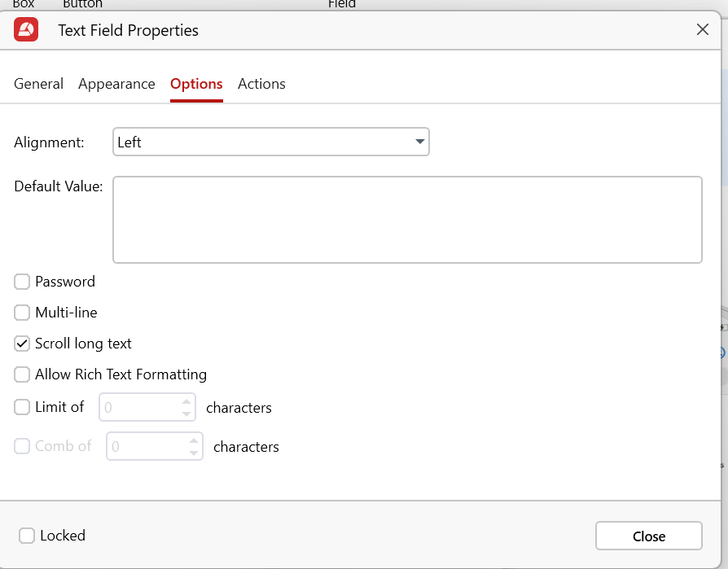Decrease the Limit of characters value
The width and height of the screenshot is (728, 569).
pyautogui.click(x=186, y=414)
